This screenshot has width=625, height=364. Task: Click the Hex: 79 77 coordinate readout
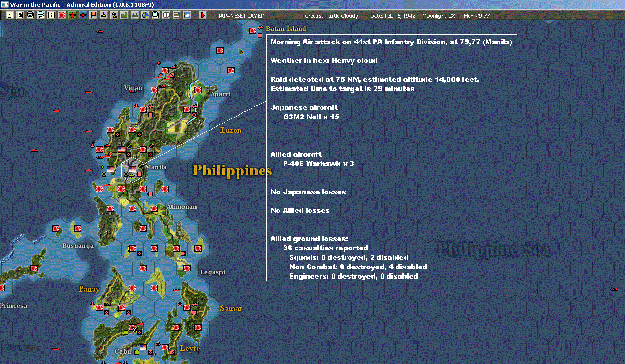pos(477,16)
